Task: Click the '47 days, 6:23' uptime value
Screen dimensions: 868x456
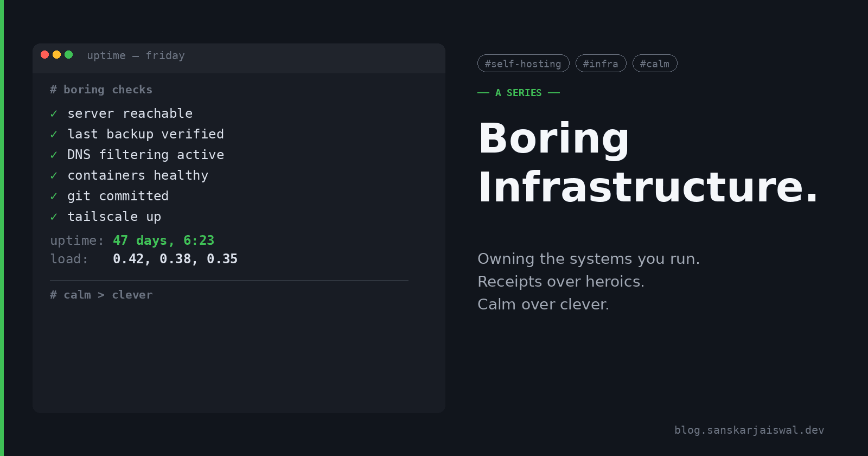Action: coord(163,240)
